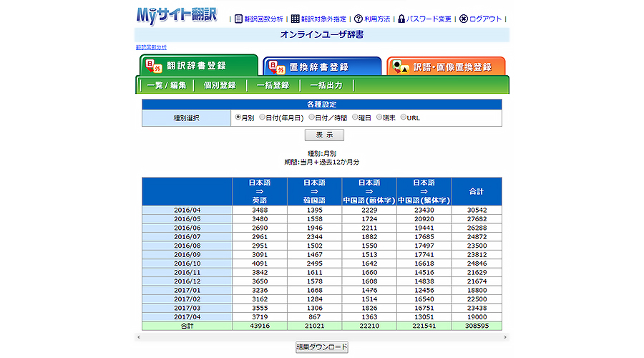Viewport: 644px width, 358px height.
Task: Click the icon on 訳語・画像置換登録 tab
Action: (401, 67)
